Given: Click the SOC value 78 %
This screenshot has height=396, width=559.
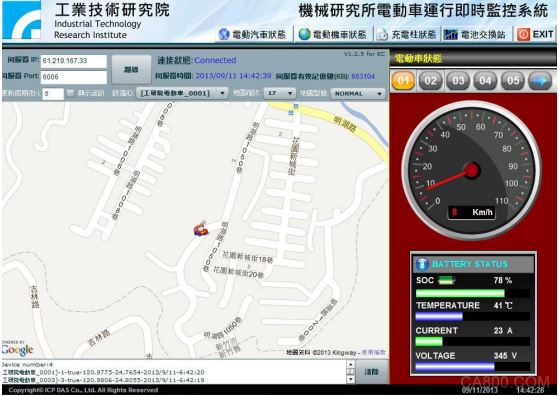Looking at the screenshot, I should click(x=503, y=281).
